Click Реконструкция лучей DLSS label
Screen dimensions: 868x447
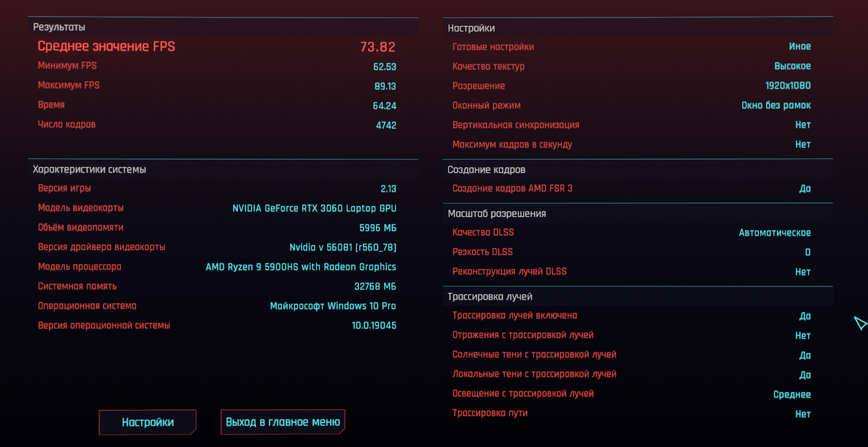pos(510,271)
